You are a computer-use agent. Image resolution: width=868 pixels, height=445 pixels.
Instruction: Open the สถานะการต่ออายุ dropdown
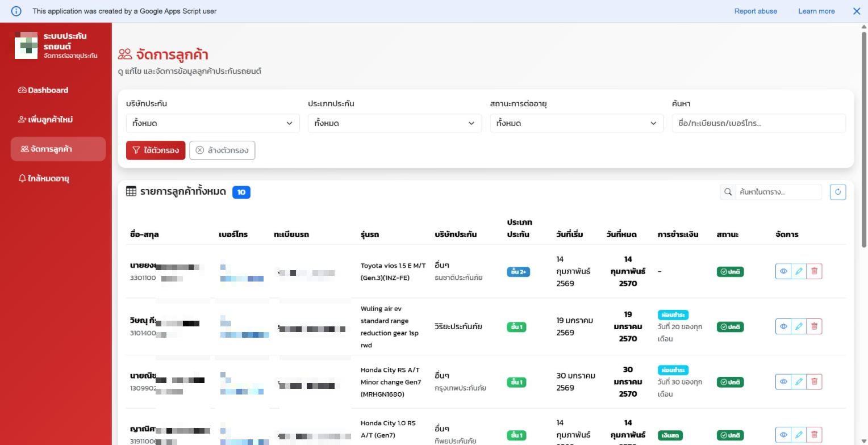click(x=577, y=123)
